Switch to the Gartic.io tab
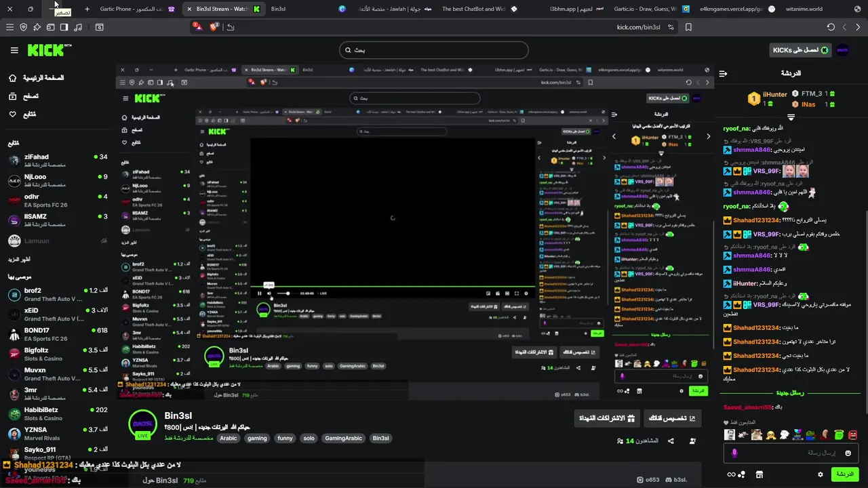 (651, 9)
